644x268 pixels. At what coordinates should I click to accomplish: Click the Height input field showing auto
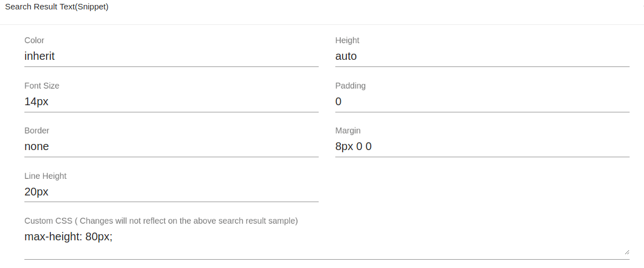click(x=482, y=56)
